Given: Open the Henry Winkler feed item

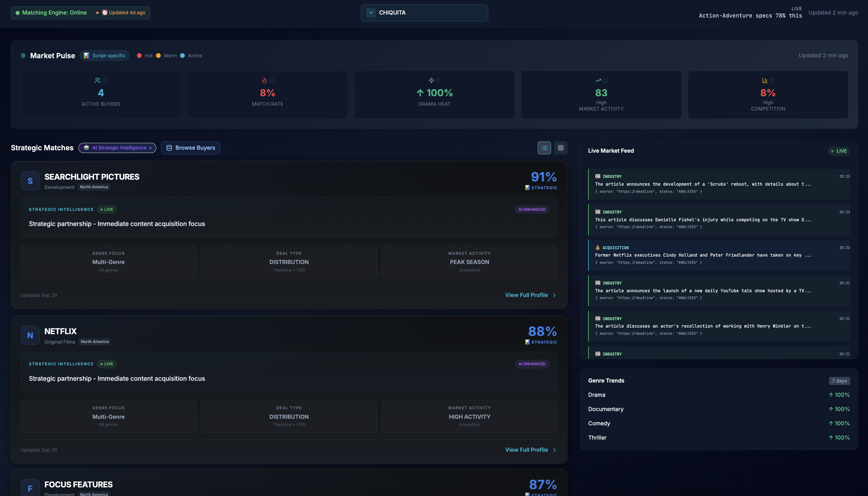Looking at the screenshot, I should click(719, 326).
